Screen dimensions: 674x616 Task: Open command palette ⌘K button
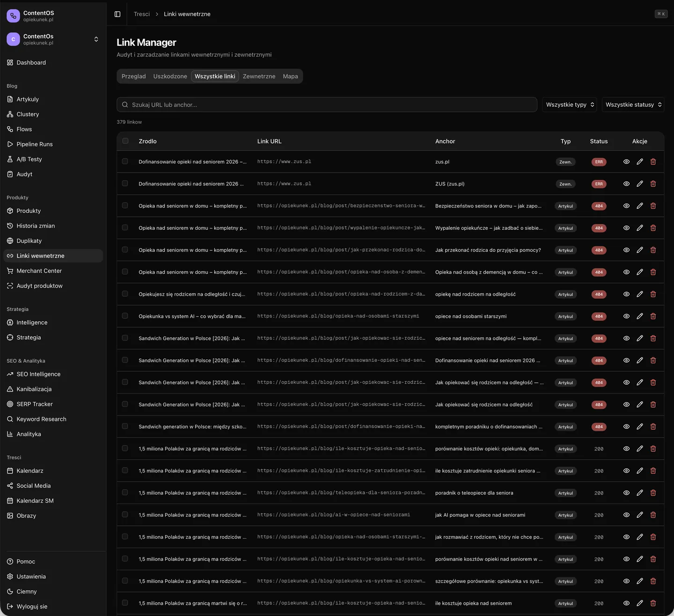pos(661,14)
